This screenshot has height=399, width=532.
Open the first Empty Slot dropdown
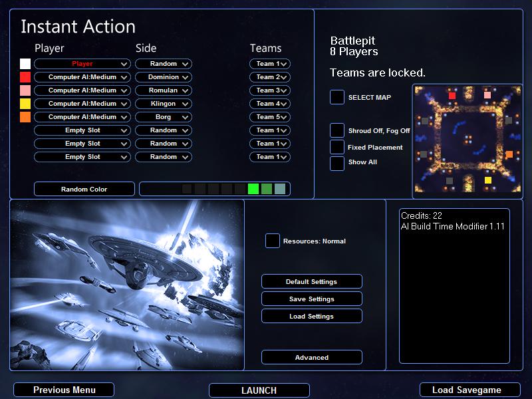point(82,130)
